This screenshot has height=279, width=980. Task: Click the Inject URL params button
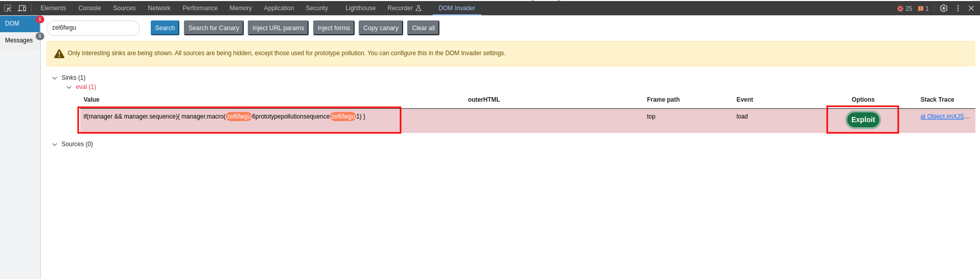278,28
